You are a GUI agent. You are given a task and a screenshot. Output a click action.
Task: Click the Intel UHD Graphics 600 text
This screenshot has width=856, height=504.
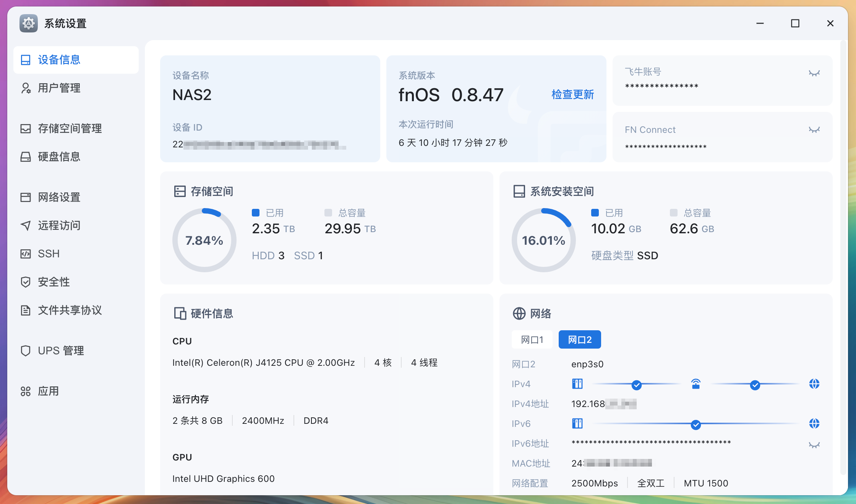[x=223, y=478]
